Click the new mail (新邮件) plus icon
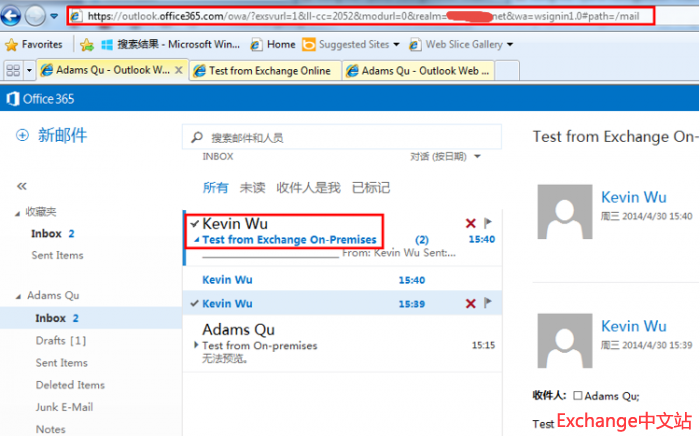Screen dimensions: 700x436 [22, 136]
